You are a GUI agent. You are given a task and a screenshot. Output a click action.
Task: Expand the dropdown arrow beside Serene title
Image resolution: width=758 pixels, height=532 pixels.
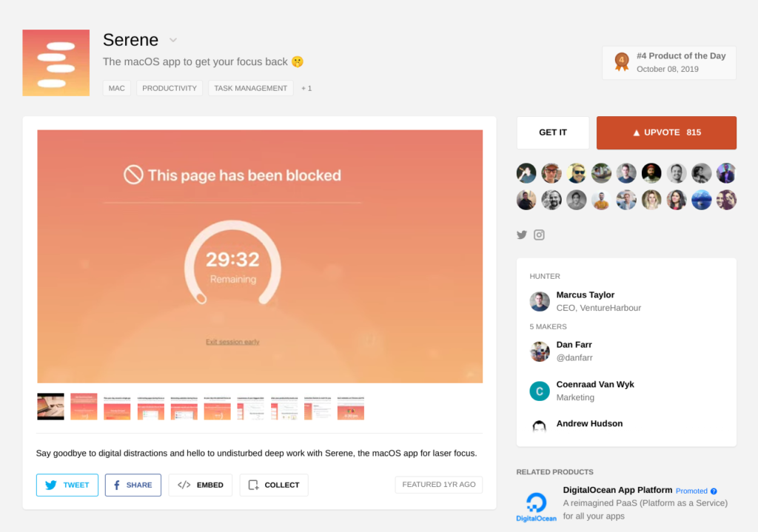click(173, 40)
